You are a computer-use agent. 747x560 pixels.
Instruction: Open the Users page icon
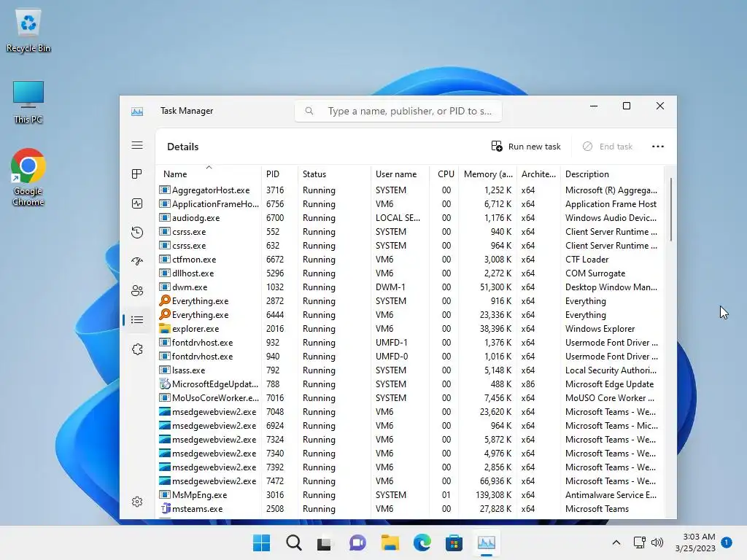137,290
